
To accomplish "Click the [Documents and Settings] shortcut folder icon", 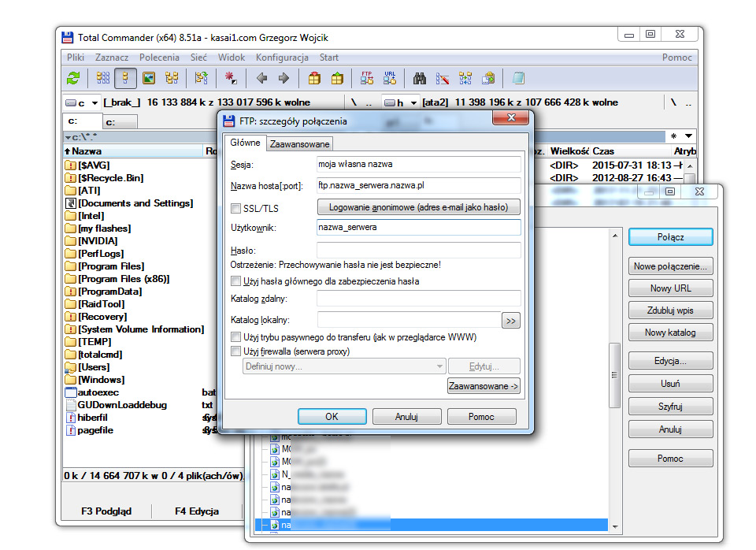I will point(70,203).
